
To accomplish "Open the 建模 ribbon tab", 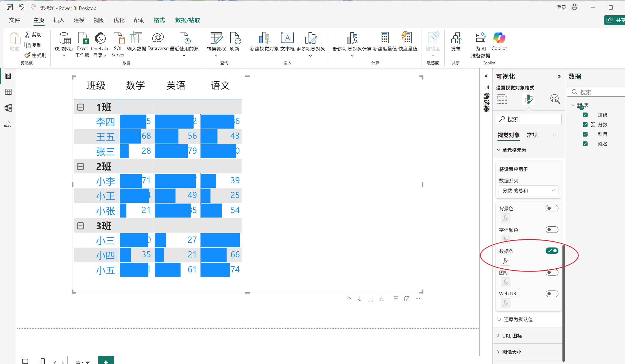I will click(x=79, y=20).
